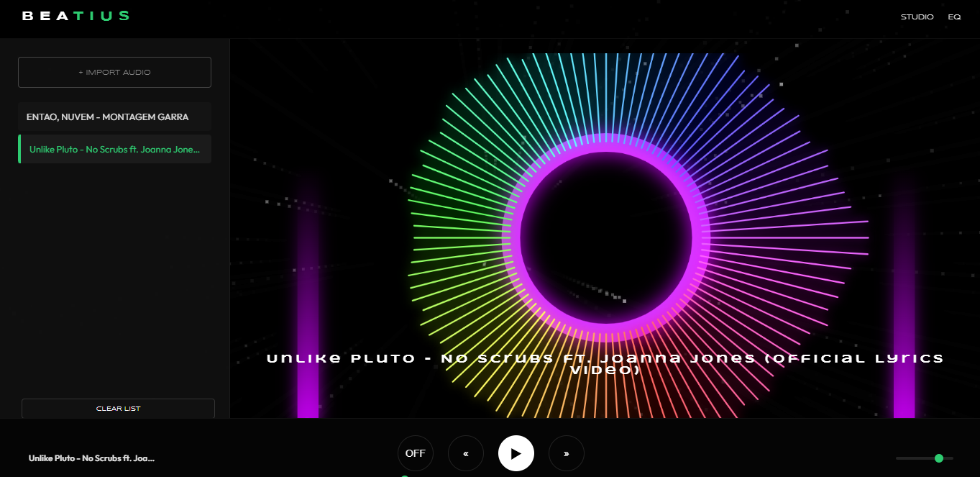Click the play button
Screen dimensions: 980x477
(516, 453)
